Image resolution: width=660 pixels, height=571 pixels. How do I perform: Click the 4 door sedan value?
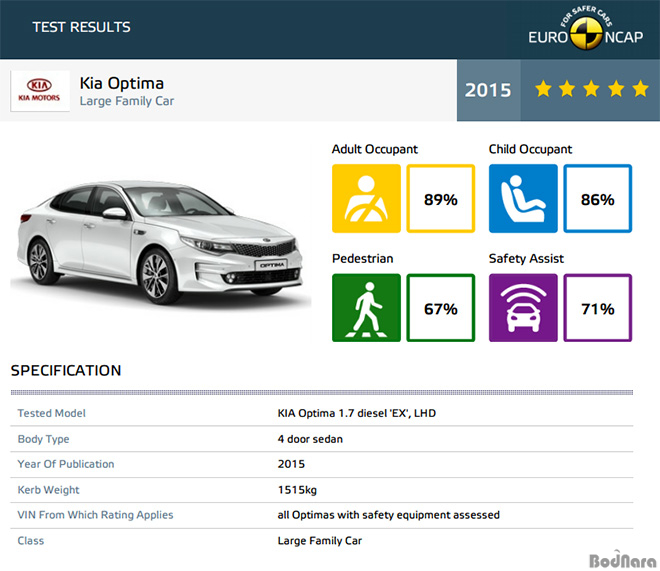[x=310, y=439]
